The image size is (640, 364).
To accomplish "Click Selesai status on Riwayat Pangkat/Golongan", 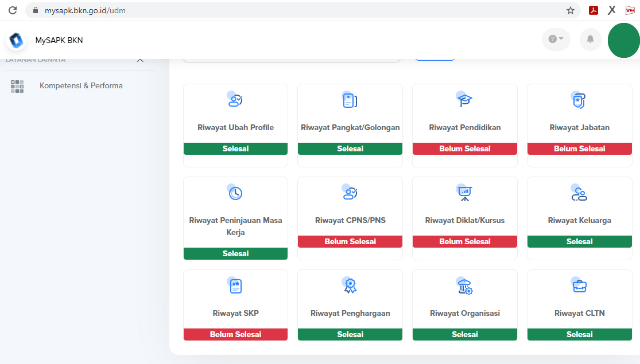I will pos(350,149).
